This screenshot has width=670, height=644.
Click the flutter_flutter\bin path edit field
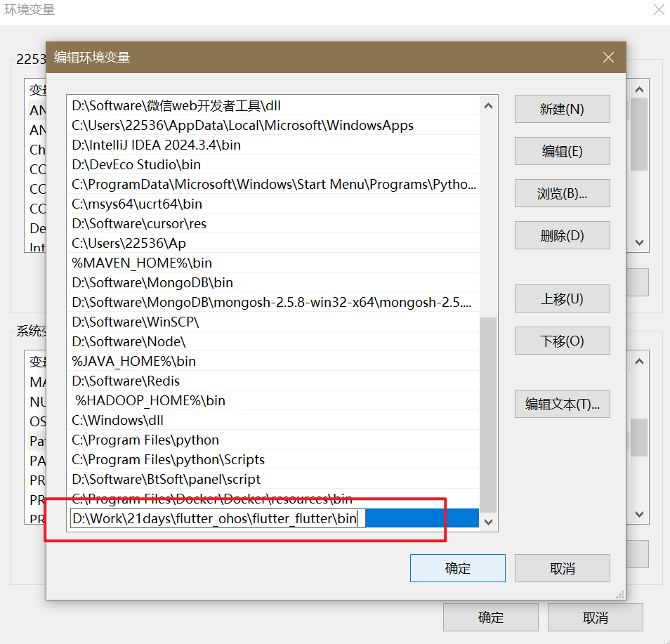[218, 518]
